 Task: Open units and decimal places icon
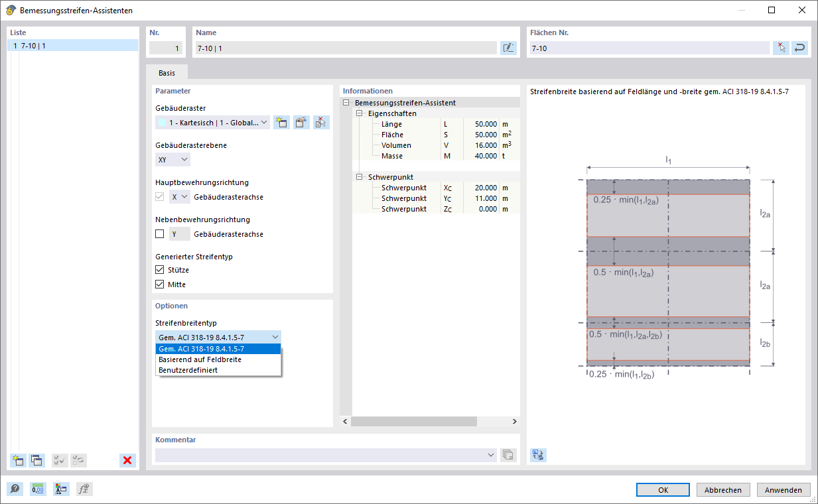[38, 489]
